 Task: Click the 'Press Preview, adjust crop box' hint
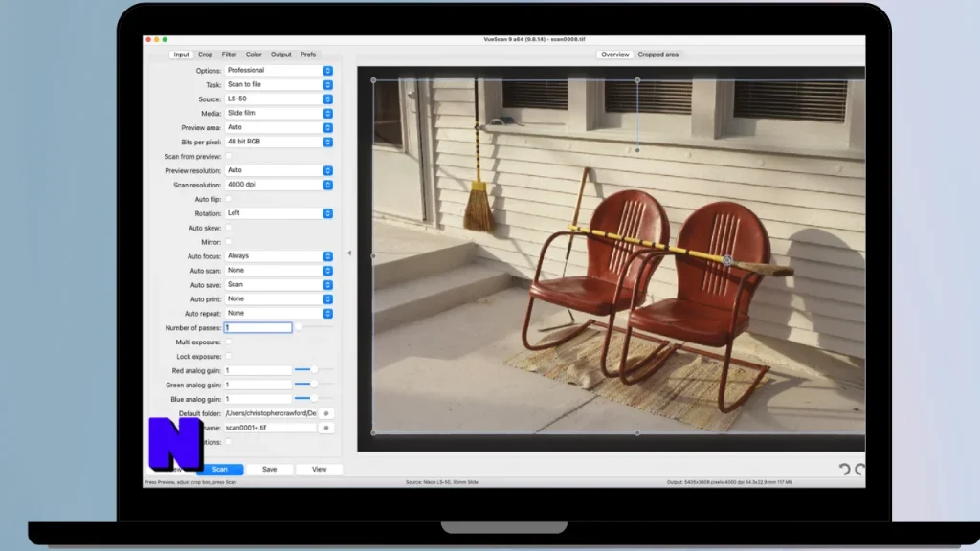pyautogui.click(x=190, y=482)
